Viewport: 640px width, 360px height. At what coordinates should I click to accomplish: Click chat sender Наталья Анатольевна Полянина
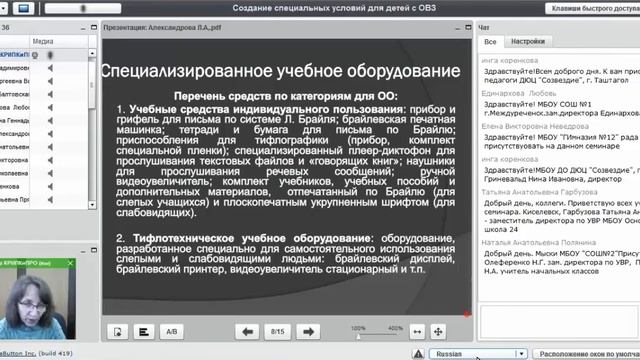pyautogui.click(x=538, y=242)
